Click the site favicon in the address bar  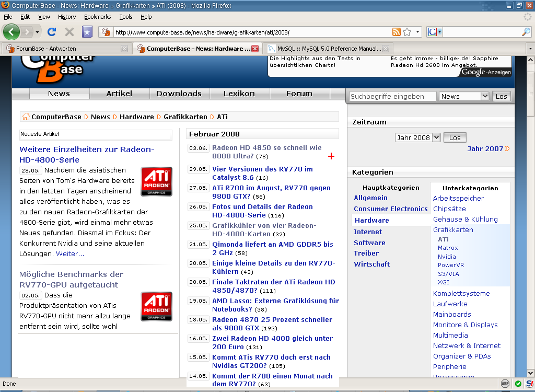point(106,32)
